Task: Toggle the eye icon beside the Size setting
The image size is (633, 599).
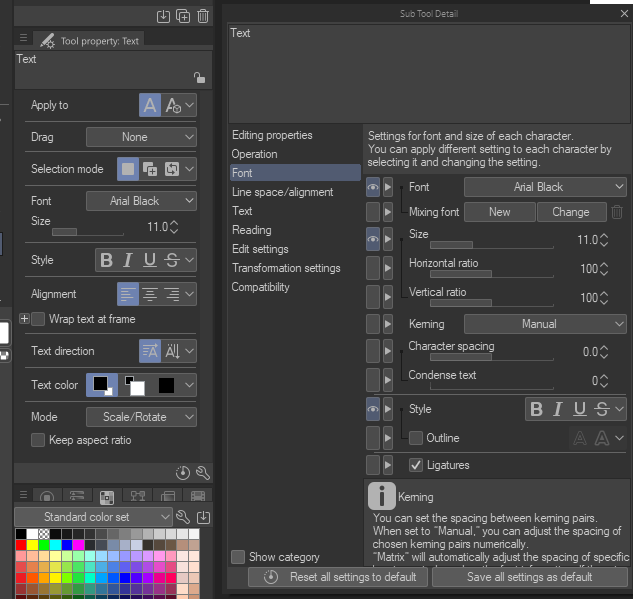Action: tap(373, 239)
